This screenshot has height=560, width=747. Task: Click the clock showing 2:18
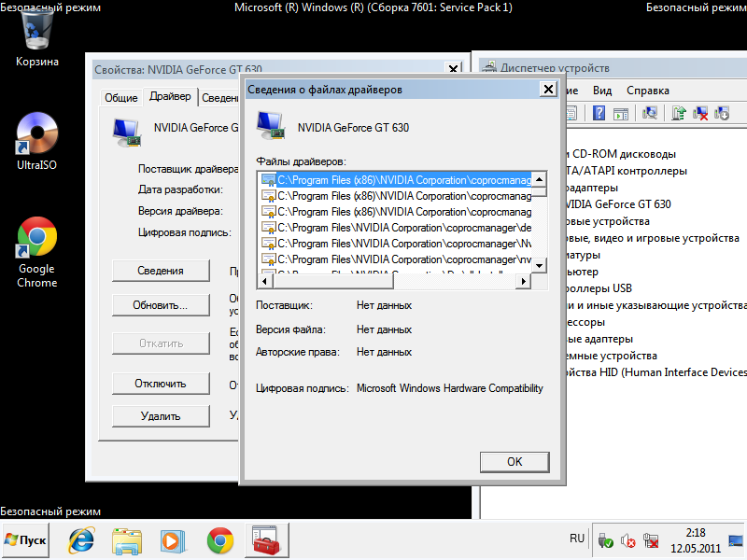(696, 533)
